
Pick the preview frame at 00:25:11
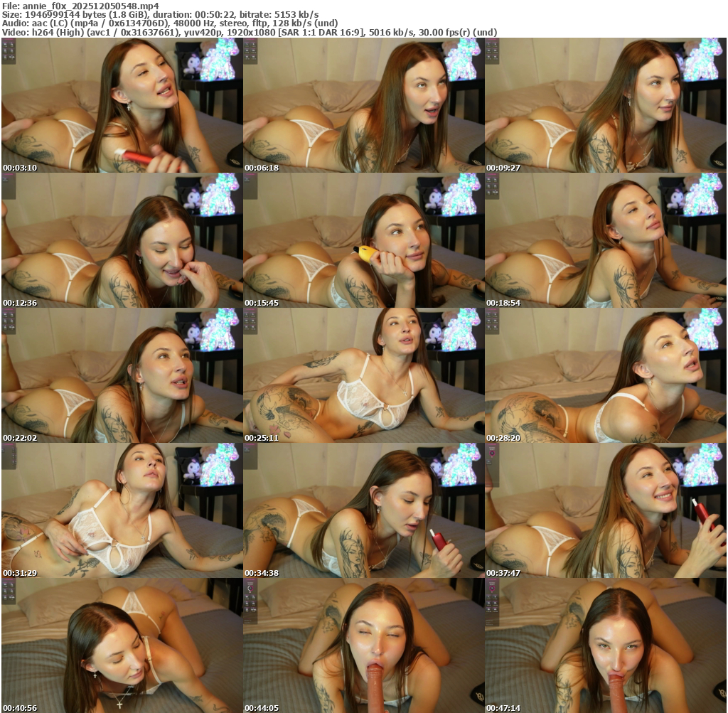tap(363, 375)
